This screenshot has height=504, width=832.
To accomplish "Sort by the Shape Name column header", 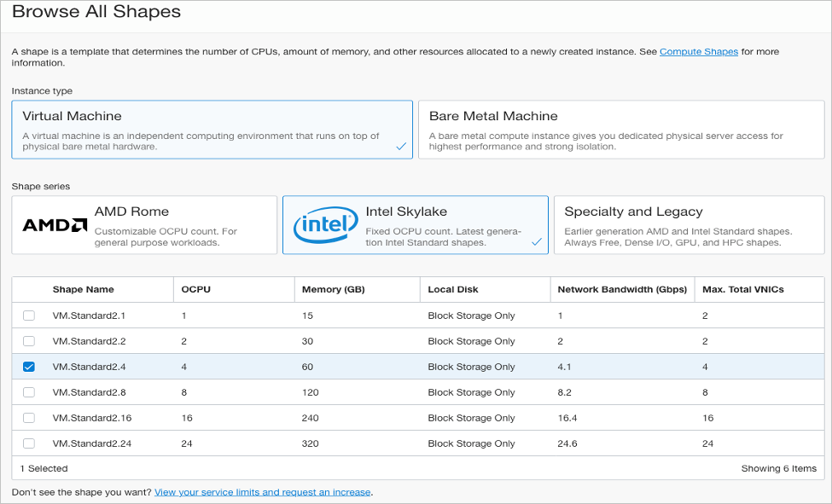I will point(83,289).
